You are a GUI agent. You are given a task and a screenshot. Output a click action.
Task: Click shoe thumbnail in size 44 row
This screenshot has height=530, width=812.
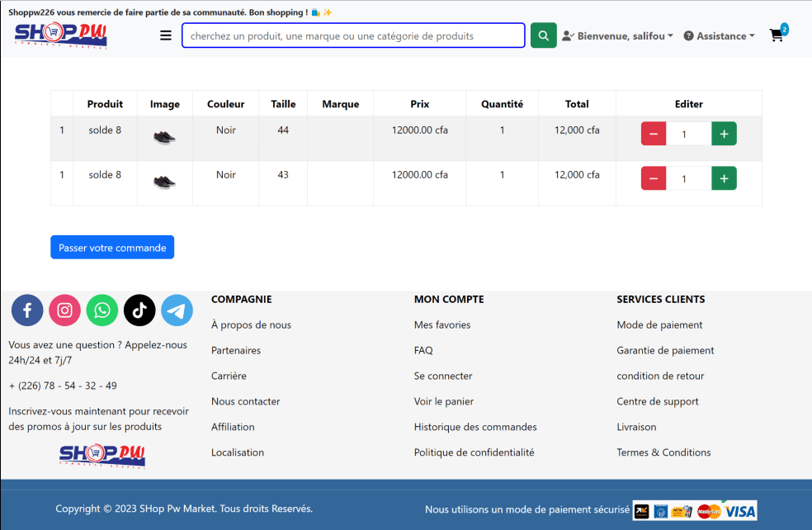(165, 137)
